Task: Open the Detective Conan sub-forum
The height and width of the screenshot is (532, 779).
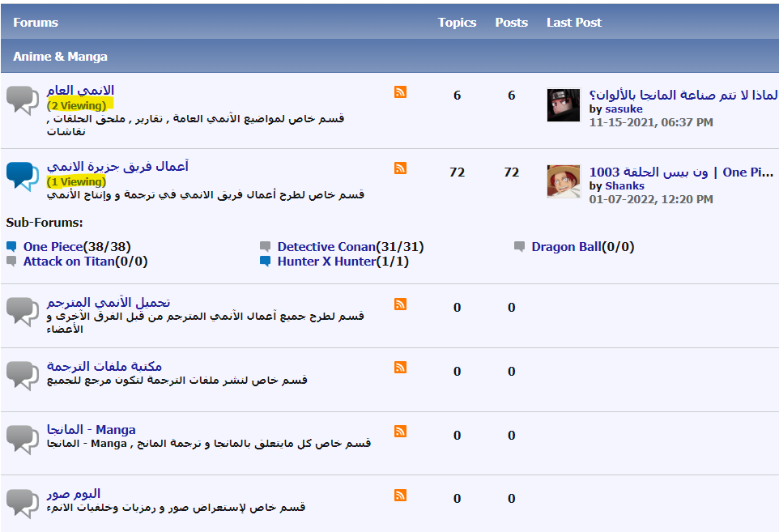Action: pyautogui.click(x=326, y=247)
